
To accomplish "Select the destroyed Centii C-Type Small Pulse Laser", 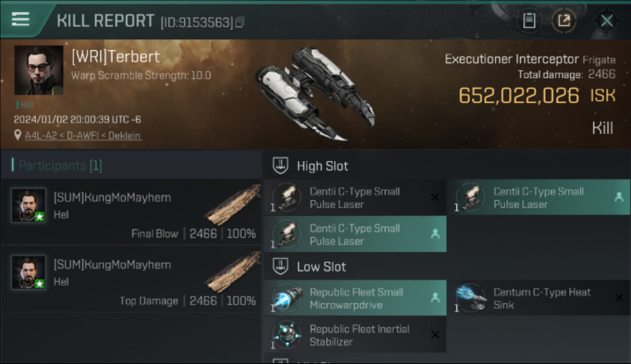I will click(x=354, y=198).
